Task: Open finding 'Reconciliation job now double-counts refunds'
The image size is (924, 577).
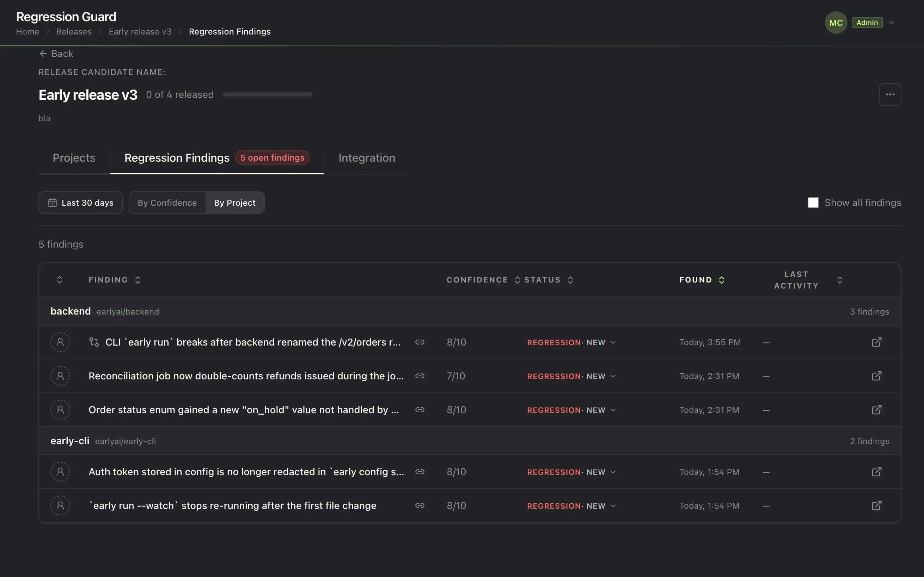Action: (x=246, y=376)
